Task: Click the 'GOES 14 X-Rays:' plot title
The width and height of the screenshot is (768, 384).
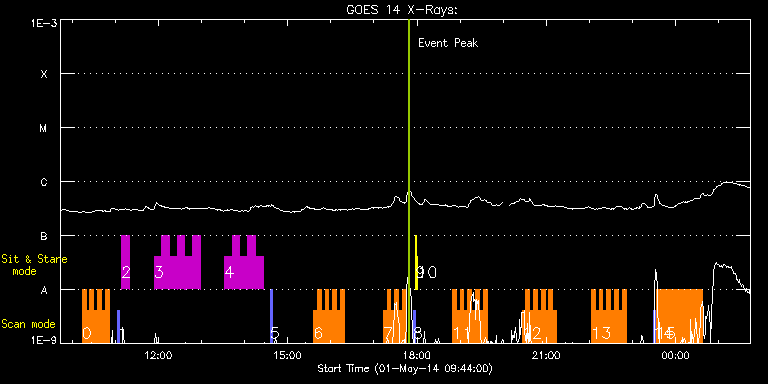Action: pos(402,10)
